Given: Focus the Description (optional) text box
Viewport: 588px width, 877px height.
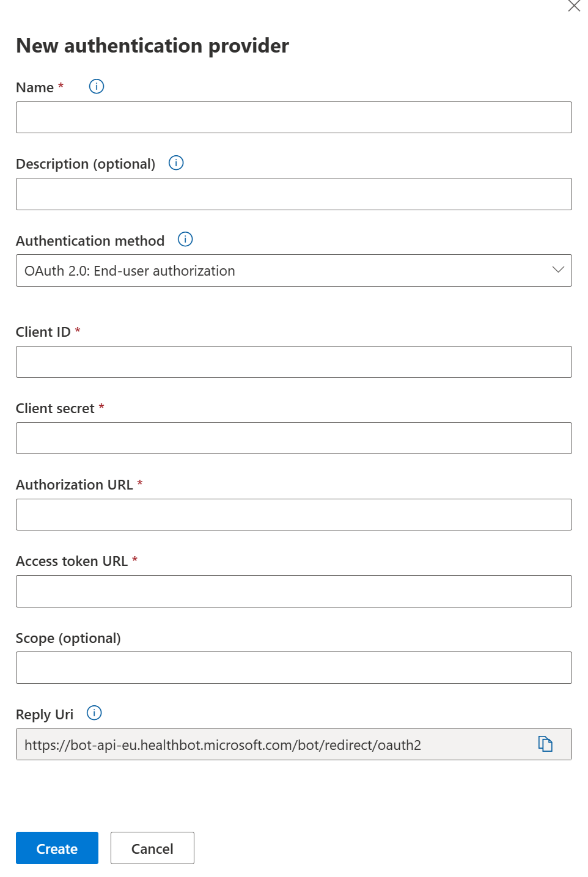Looking at the screenshot, I should tap(294, 194).
